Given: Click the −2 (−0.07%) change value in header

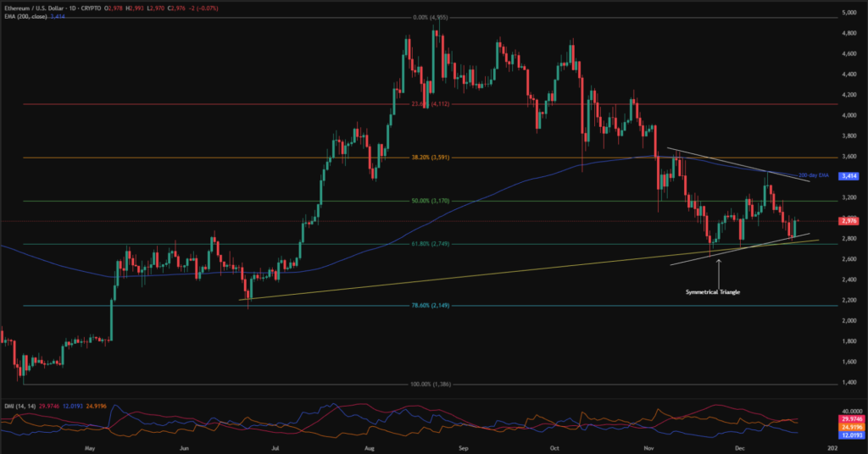Looking at the screenshot, I should [204, 8].
